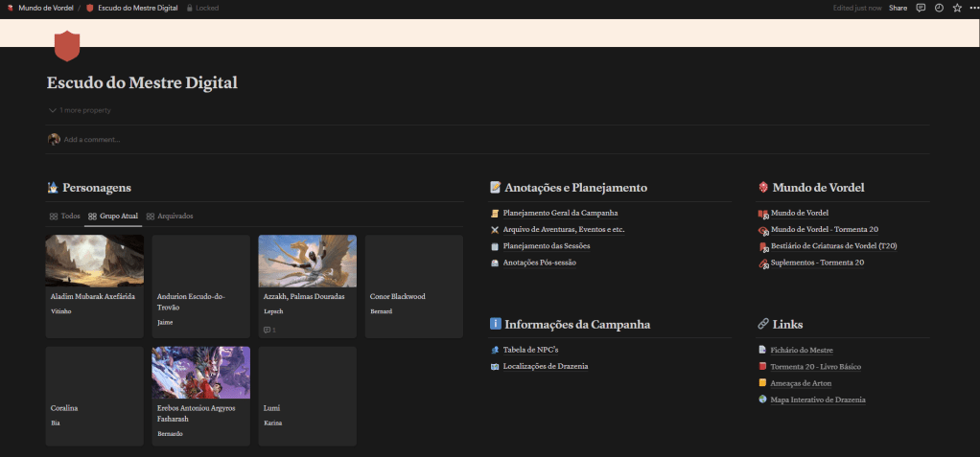980x457 pixels.
Task: Click the Mundo de Vordel breadcrumb icon
Action: [x=11, y=8]
